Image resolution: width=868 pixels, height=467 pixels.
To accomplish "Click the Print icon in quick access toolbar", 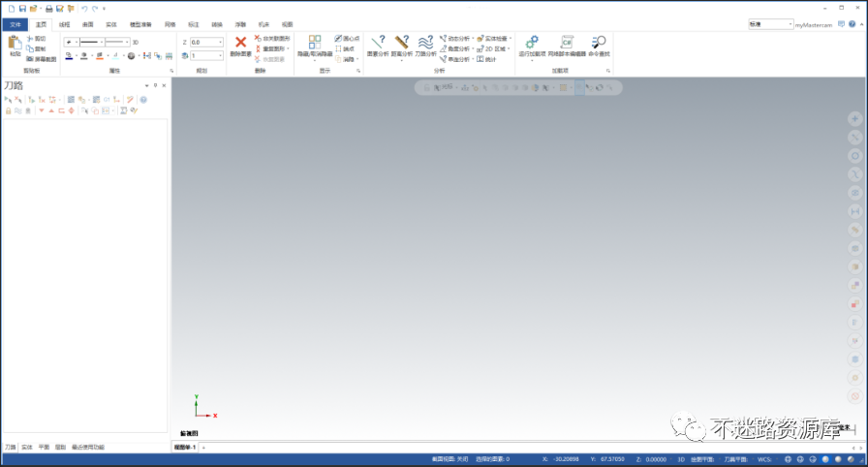I will (48, 9).
